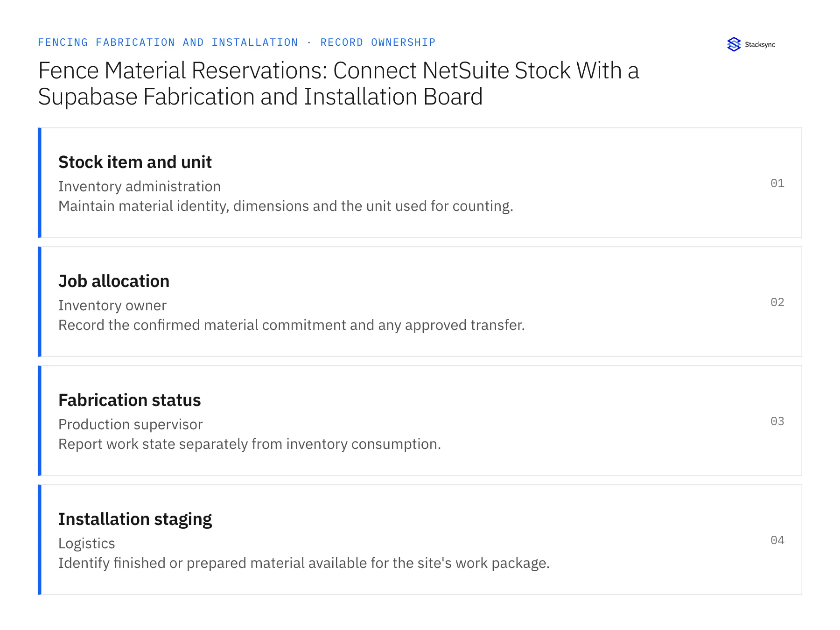Select 'Record the confirmed material commitment' description
Image resolution: width=840 pixels, height=630 pixels.
[x=292, y=325]
